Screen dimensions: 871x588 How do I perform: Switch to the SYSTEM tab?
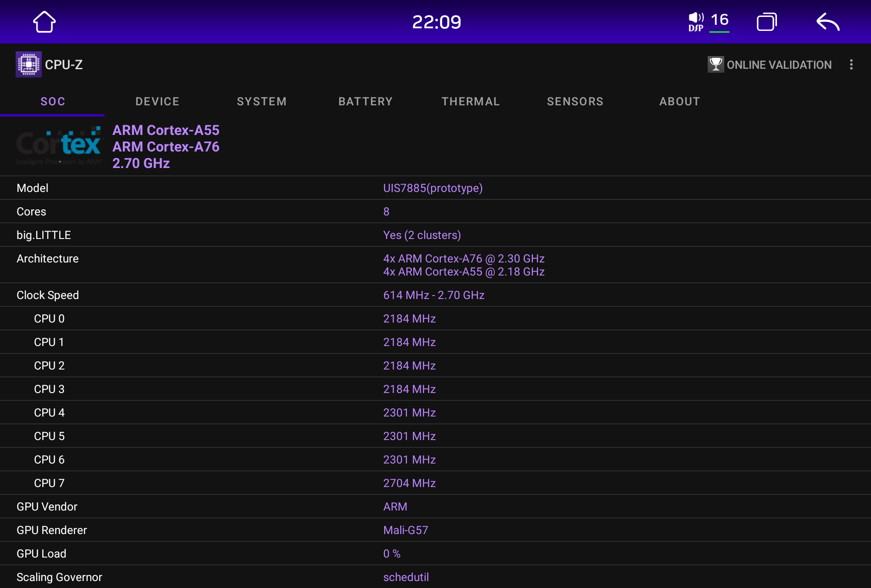coord(262,101)
